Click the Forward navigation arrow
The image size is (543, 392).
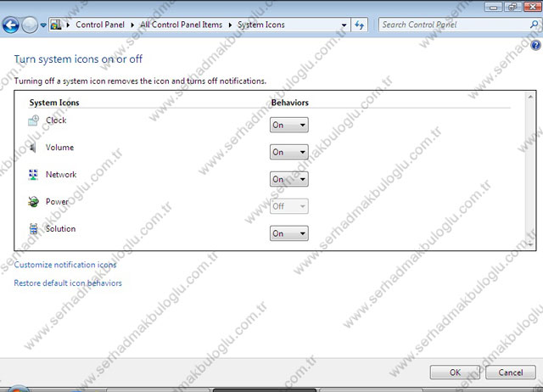click(30, 25)
